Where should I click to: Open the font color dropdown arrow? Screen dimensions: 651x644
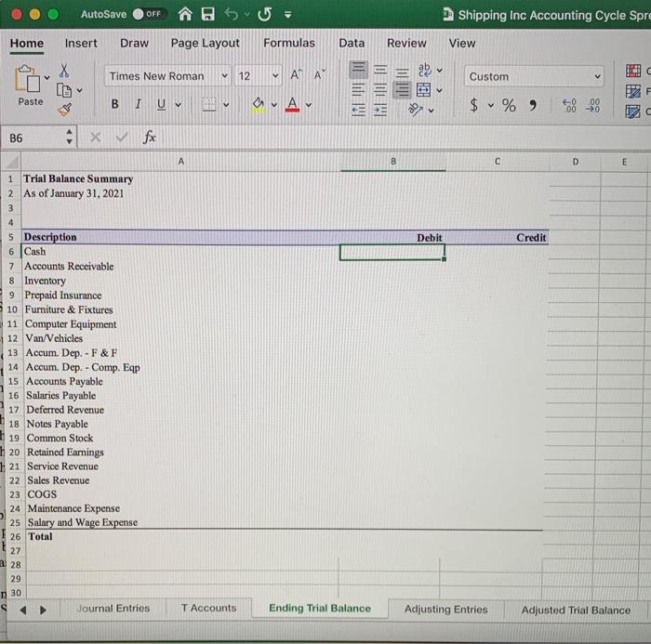(x=309, y=105)
